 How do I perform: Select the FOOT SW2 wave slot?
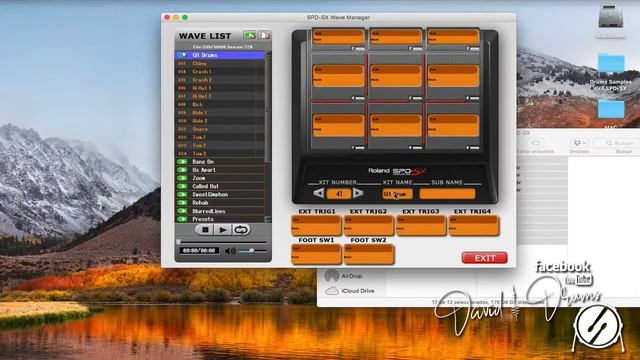point(369,254)
